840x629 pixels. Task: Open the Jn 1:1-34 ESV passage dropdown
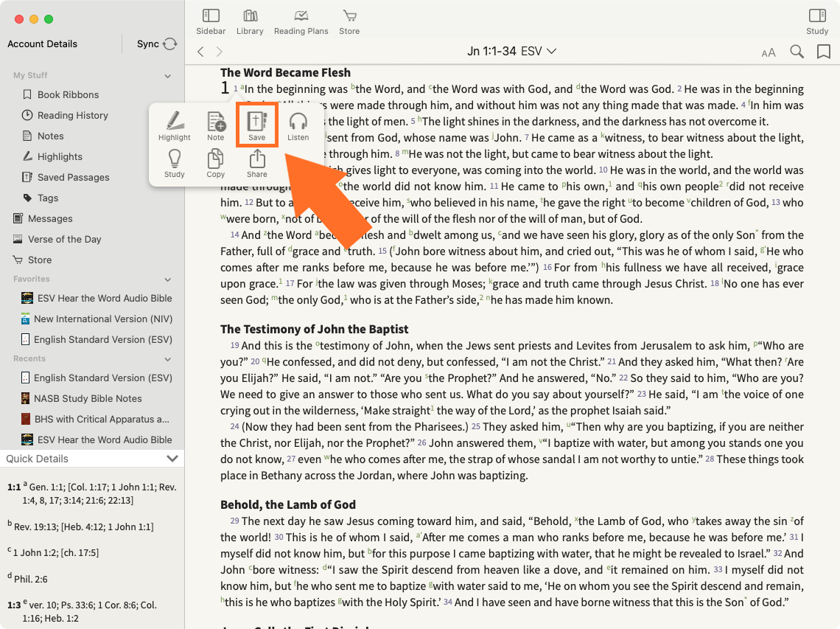[x=511, y=52]
